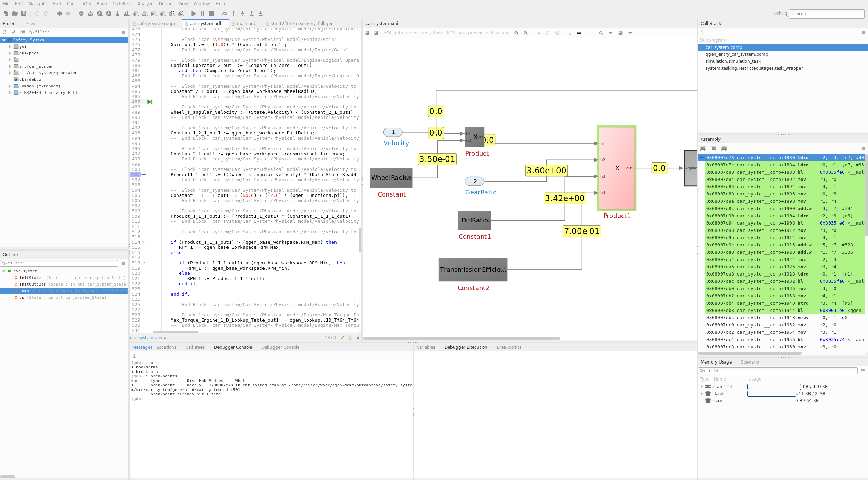This screenshot has width=868, height=480.
Task: Go forward to the next location
Action: [68, 14]
